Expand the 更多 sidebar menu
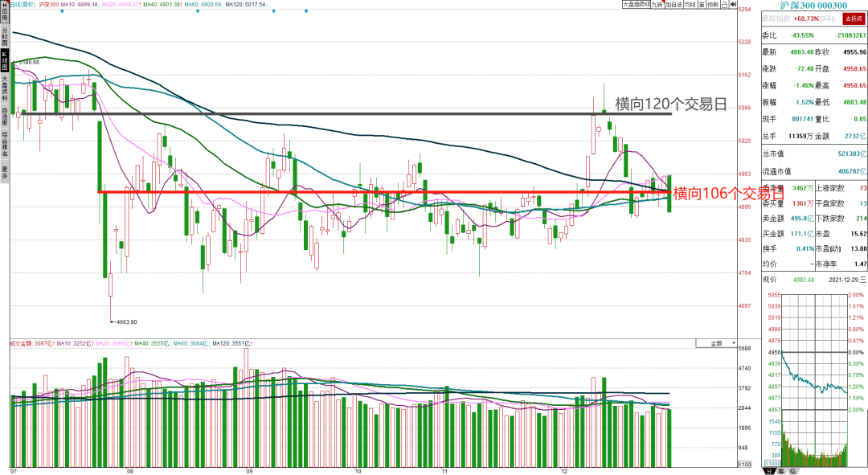The width and height of the screenshot is (868, 475). pos(5,172)
